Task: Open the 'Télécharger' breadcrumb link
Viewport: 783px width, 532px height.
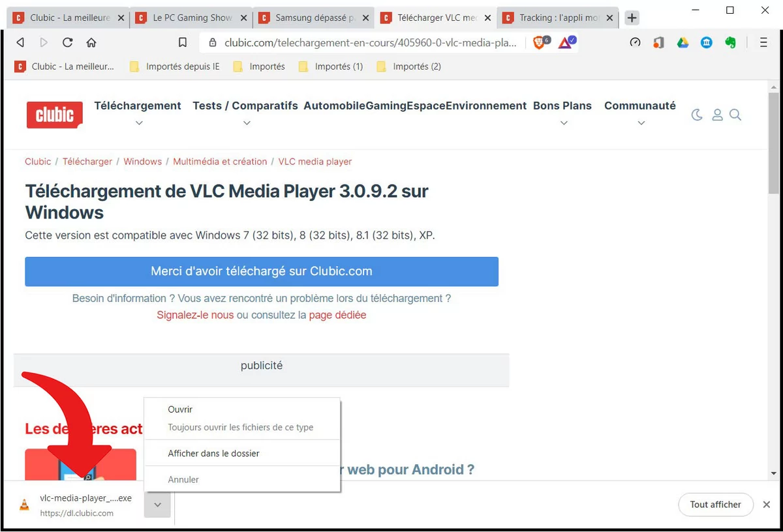Action: click(x=87, y=162)
